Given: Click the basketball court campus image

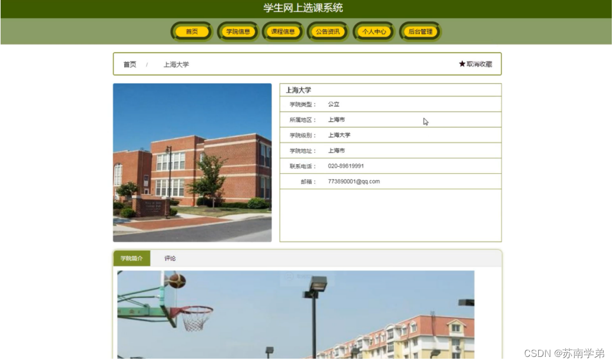Looking at the screenshot, I should [294, 318].
